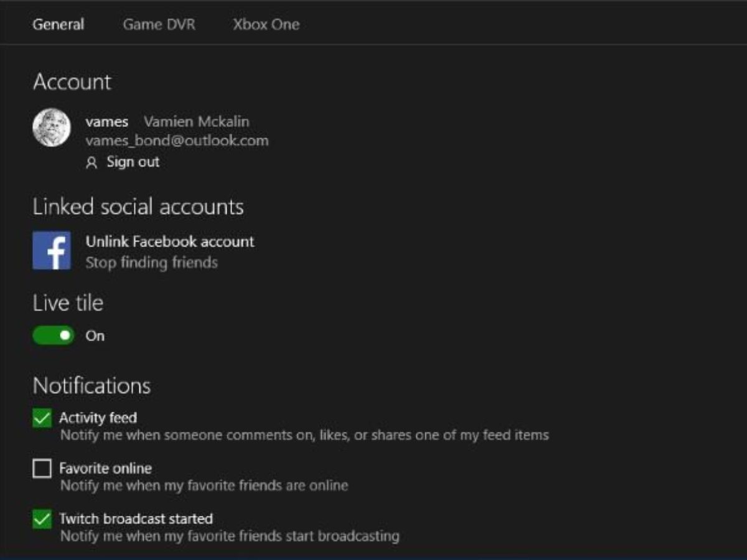747x560 pixels.
Task: Click the round profile avatar picture
Action: coord(52,128)
